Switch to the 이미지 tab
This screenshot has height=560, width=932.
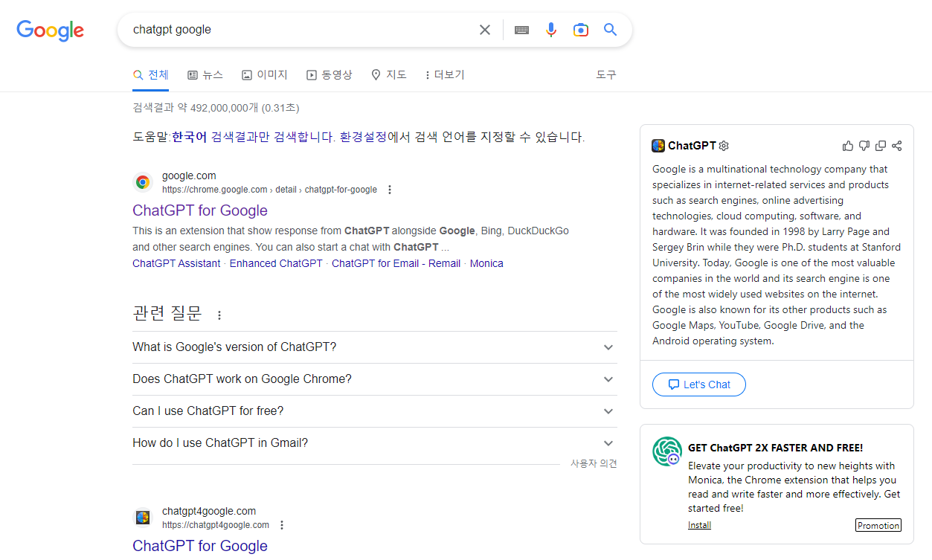pos(265,75)
